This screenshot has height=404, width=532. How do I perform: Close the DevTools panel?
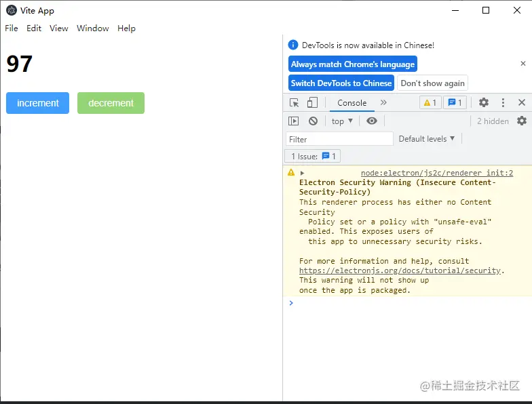click(522, 102)
